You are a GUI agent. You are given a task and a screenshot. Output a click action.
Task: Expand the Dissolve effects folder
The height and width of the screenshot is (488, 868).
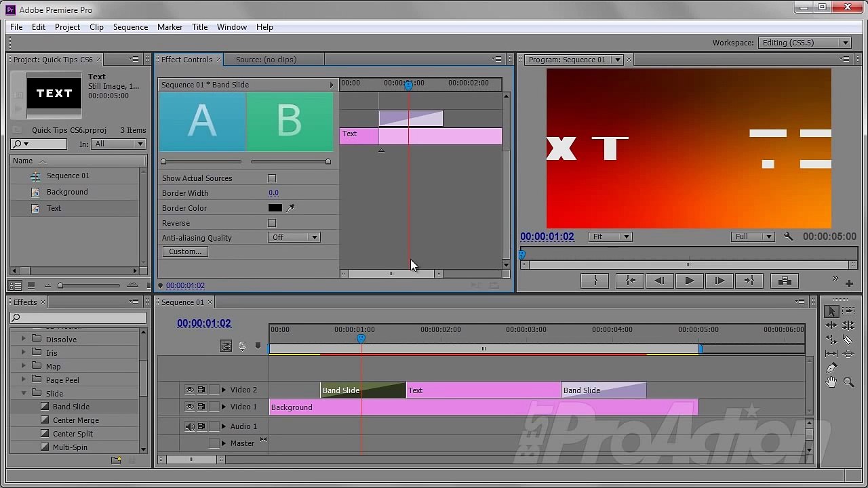click(x=24, y=339)
